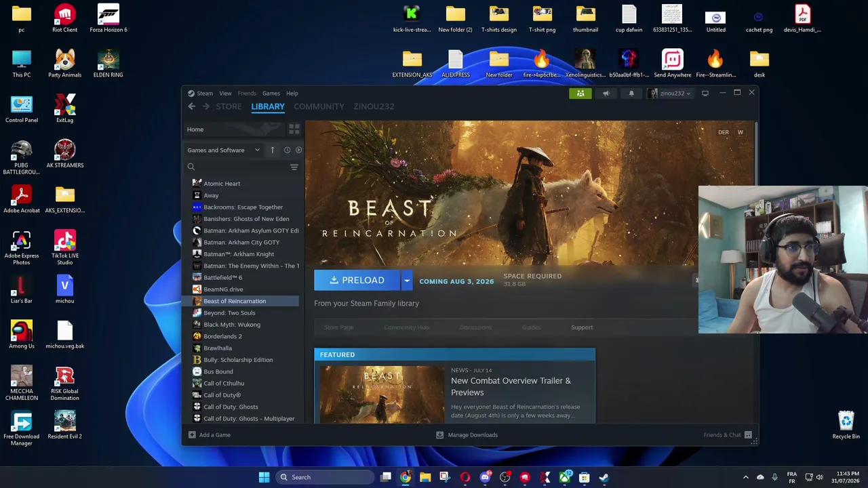Open the ZINOU232 profile tab
868x488 pixels.
[x=374, y=106]
